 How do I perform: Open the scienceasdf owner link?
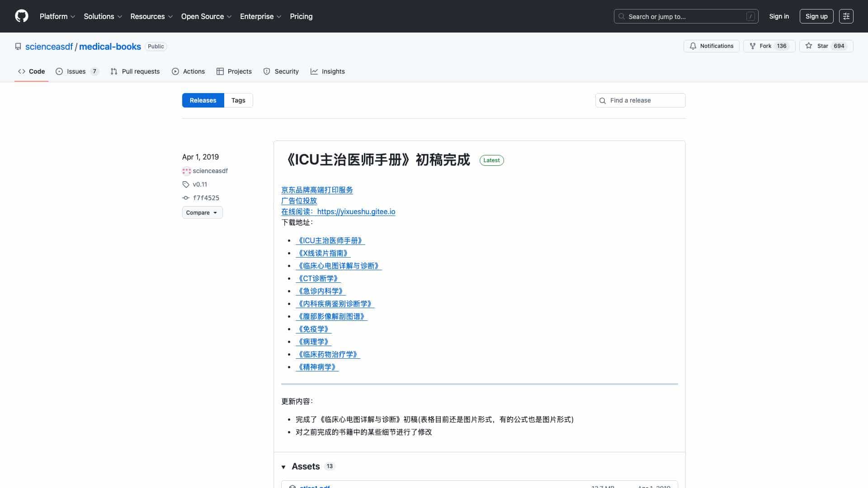click(49, 47)
